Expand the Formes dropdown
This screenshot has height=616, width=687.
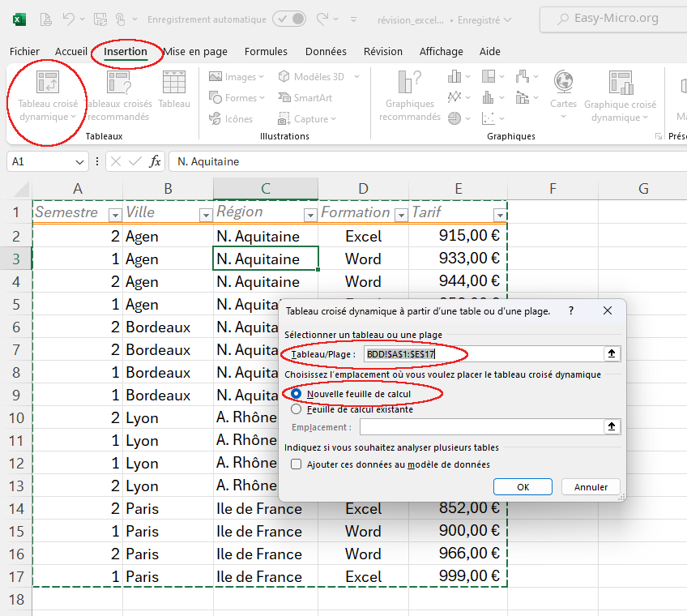click(x=262, y=98)
